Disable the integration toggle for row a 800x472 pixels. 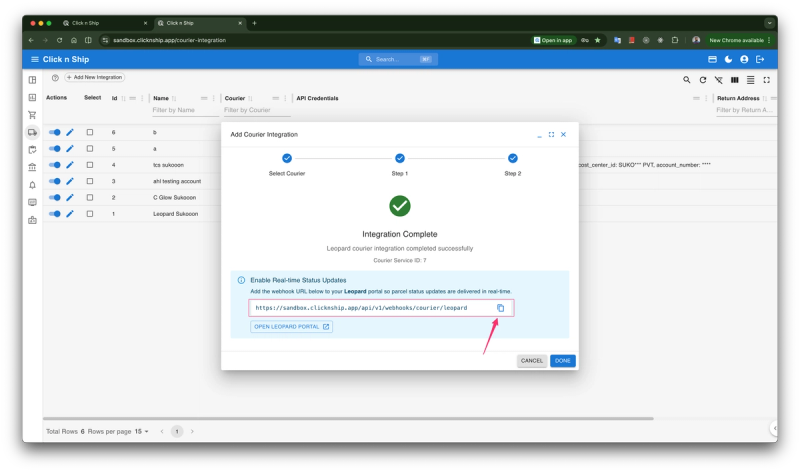pos(55,148)
